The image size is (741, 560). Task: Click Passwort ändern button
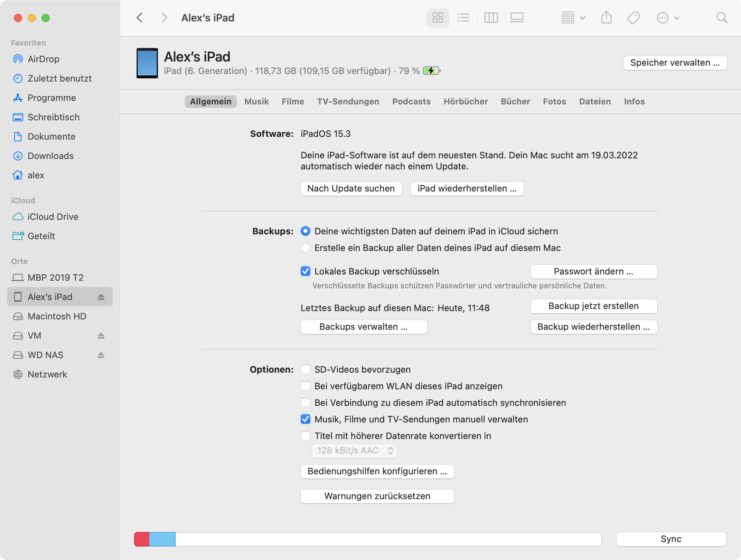(594, 272)
